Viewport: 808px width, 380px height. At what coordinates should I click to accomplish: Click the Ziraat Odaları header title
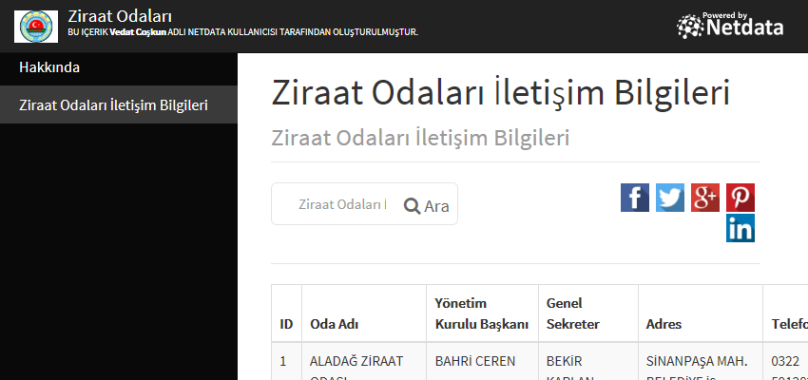click(120, 16)
